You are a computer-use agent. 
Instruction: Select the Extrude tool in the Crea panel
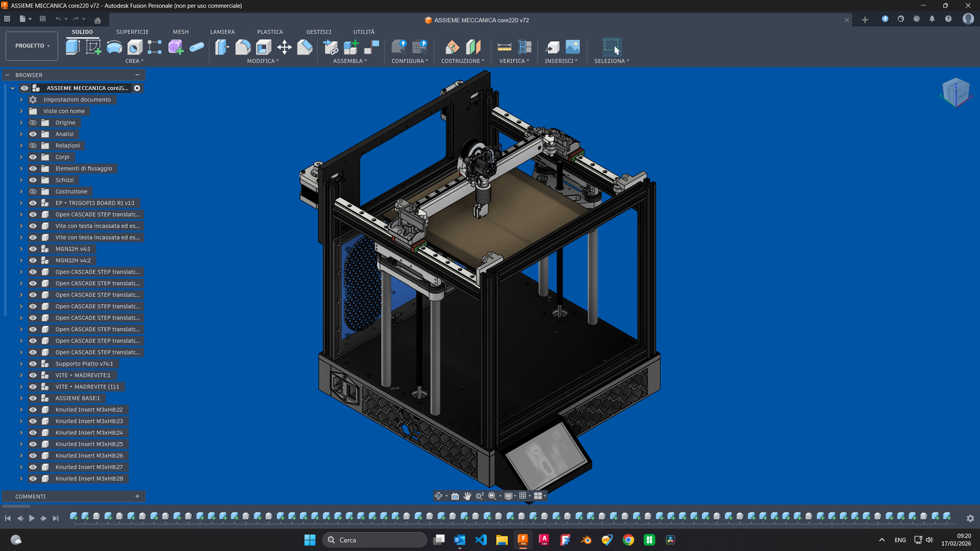tap(73, 46)
